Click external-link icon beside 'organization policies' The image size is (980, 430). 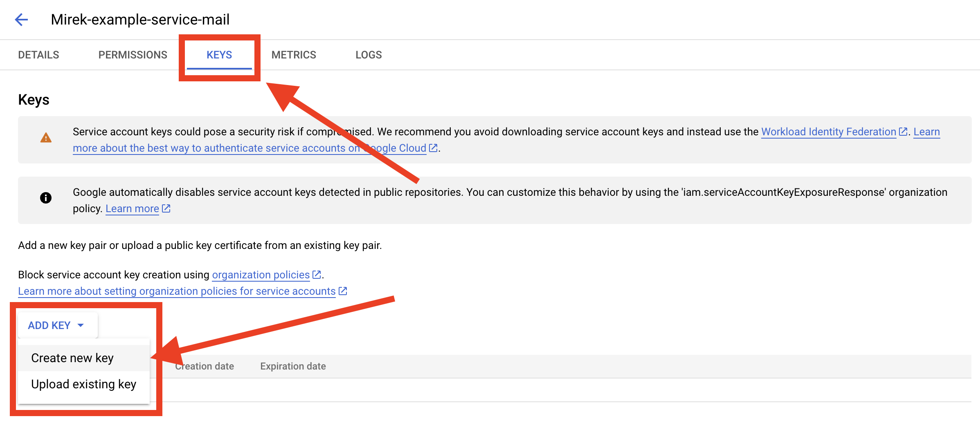317,275
